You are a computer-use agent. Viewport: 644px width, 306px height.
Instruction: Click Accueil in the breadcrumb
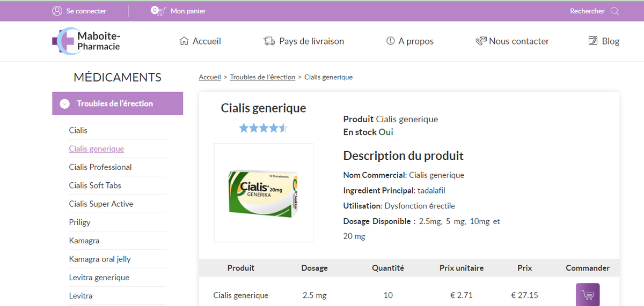(210, 77)
